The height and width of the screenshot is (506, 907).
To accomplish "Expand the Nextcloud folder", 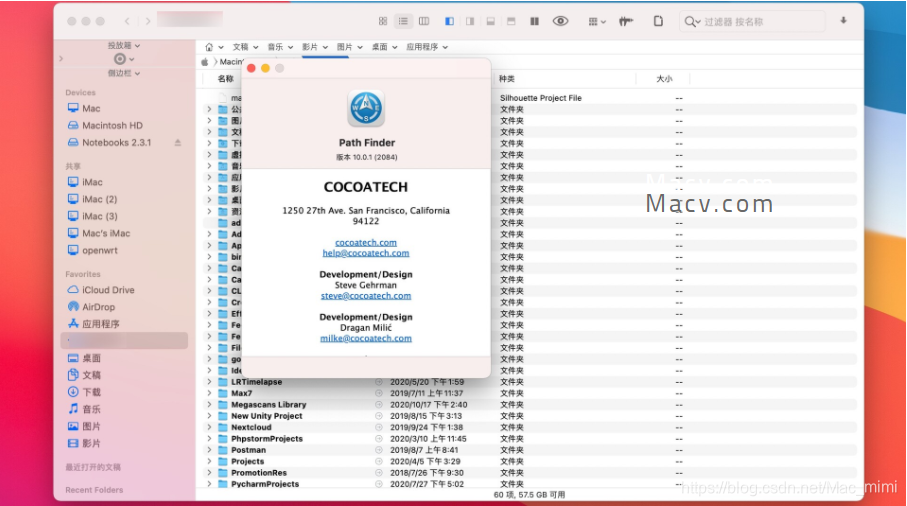I will [x=209, y=427].
